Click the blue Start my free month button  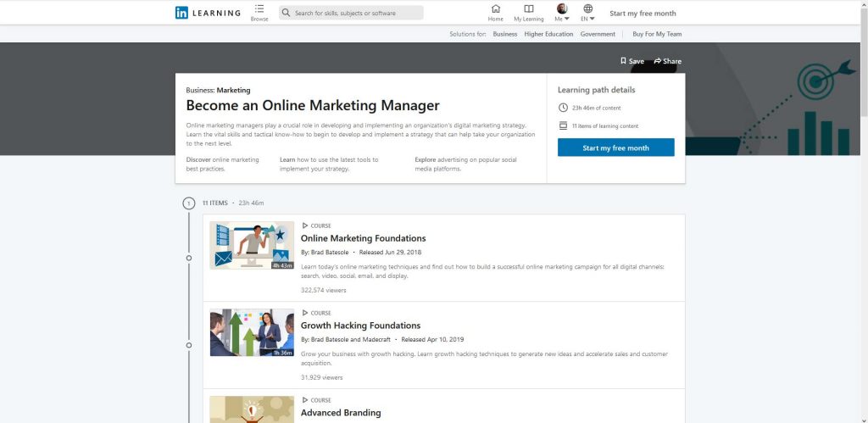click(x=615, y=147)
